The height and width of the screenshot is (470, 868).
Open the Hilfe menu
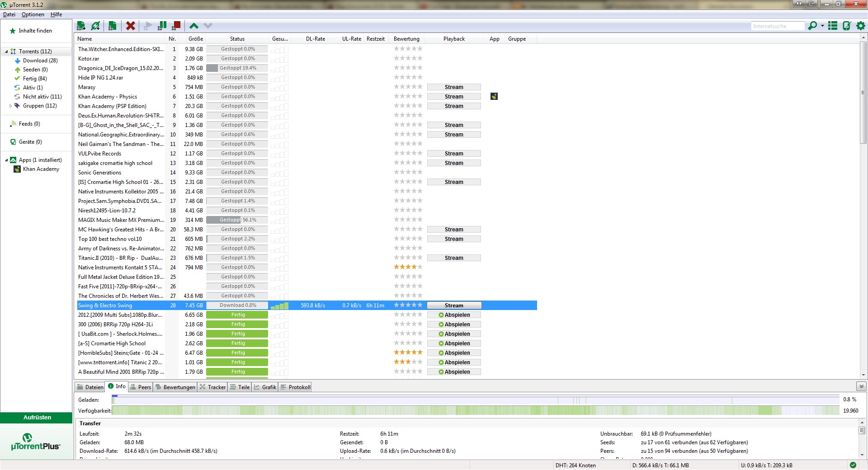pos(57,14)
